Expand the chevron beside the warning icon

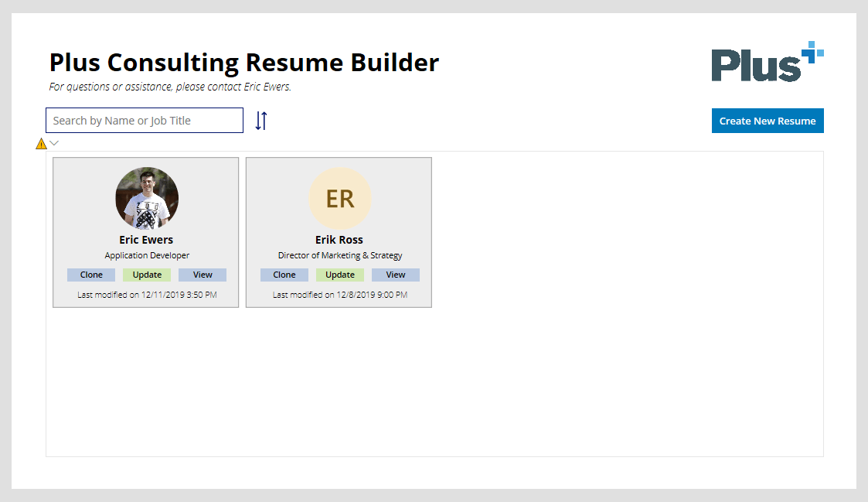coord(54,143)
